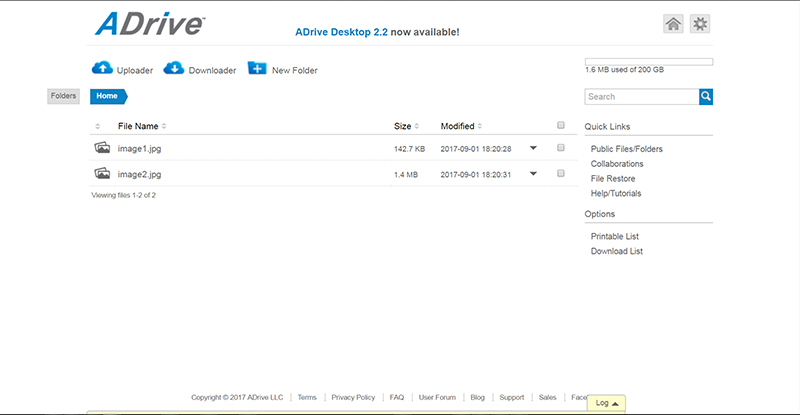This screenshot has width=800, height=415.
Task: Click the search magnifier button
Action: (x=706, y=96)
